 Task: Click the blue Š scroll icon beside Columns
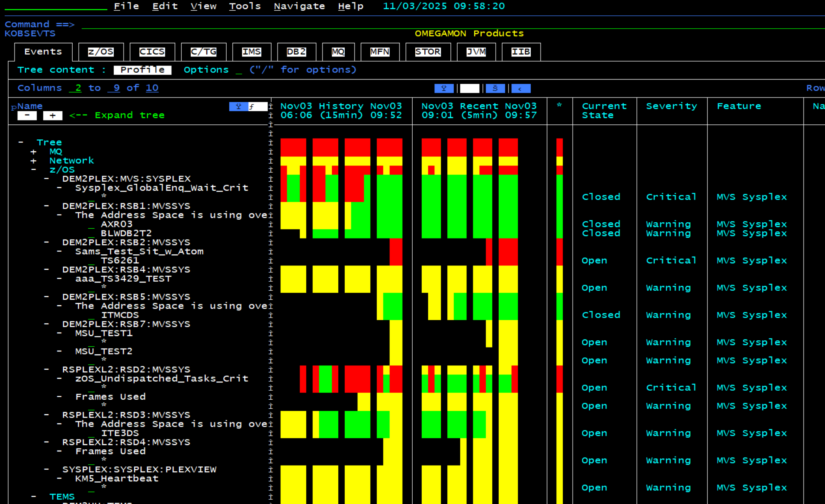[x=495, y=88]
